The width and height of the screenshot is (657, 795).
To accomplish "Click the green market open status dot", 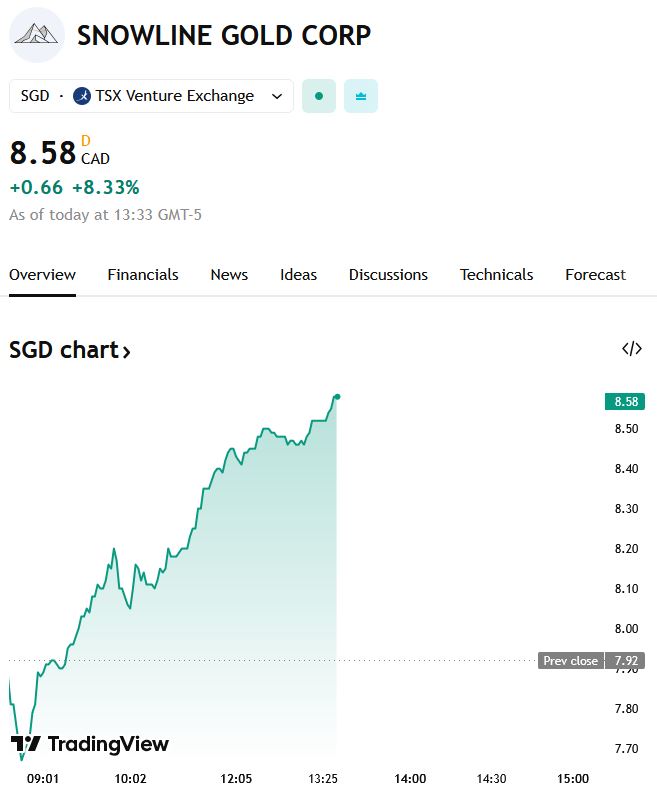I will (x=319, y=96).
